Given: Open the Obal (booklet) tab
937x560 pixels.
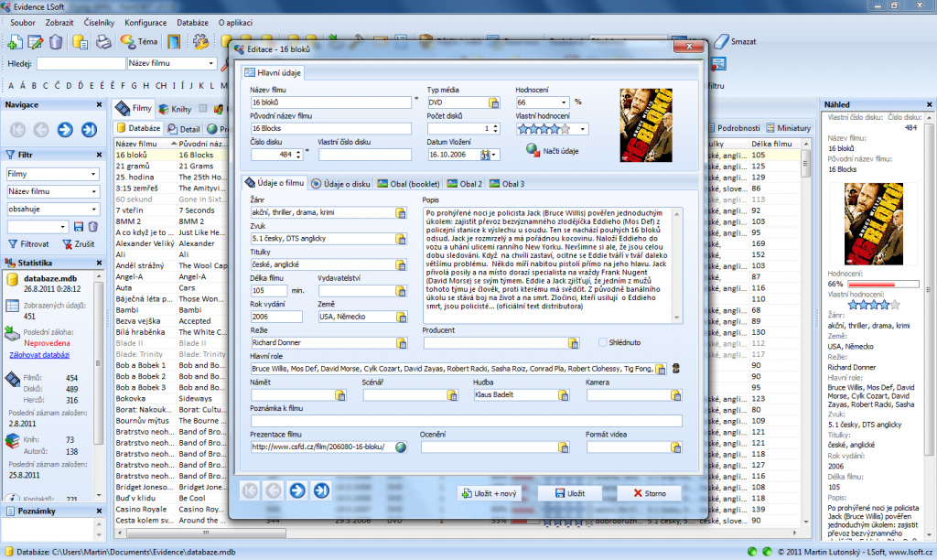Looking at the screenshot, I should (x=410, y=184).
